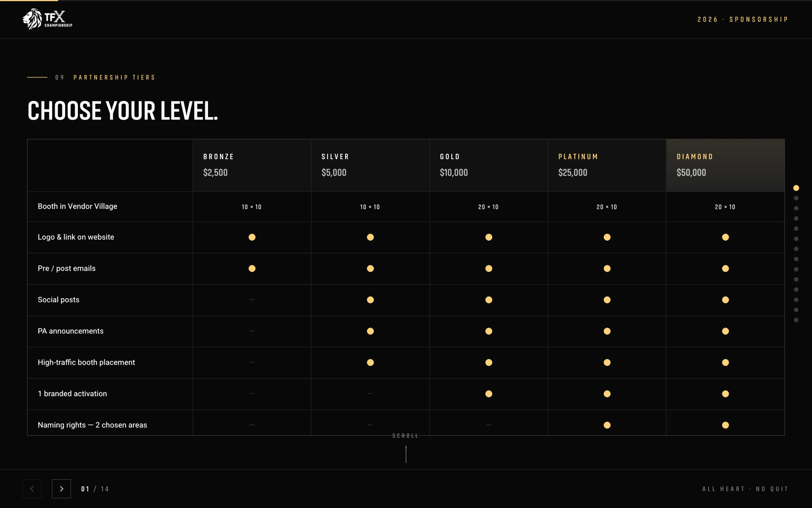Click the 2026 · SPONSORSHIP label
The width and height of the screenshot is (812, 508).
pos(743,19)
